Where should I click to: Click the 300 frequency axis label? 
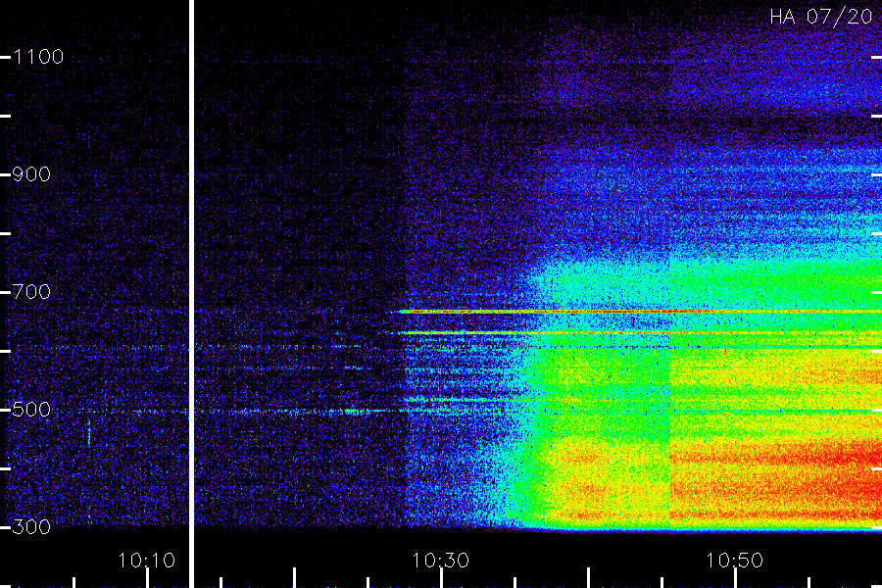pos(31,526)
